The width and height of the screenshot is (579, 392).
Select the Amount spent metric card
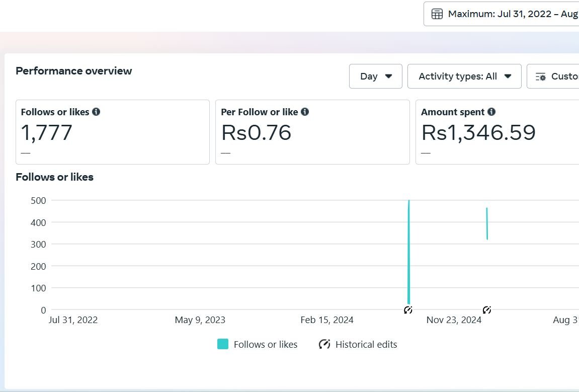pyautogui.click(x=497, y=132)
